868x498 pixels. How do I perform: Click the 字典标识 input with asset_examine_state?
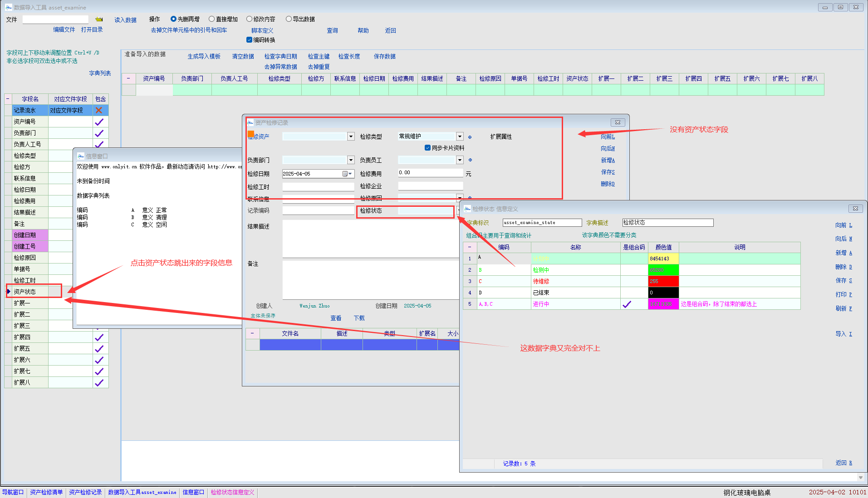coord(542,223)
